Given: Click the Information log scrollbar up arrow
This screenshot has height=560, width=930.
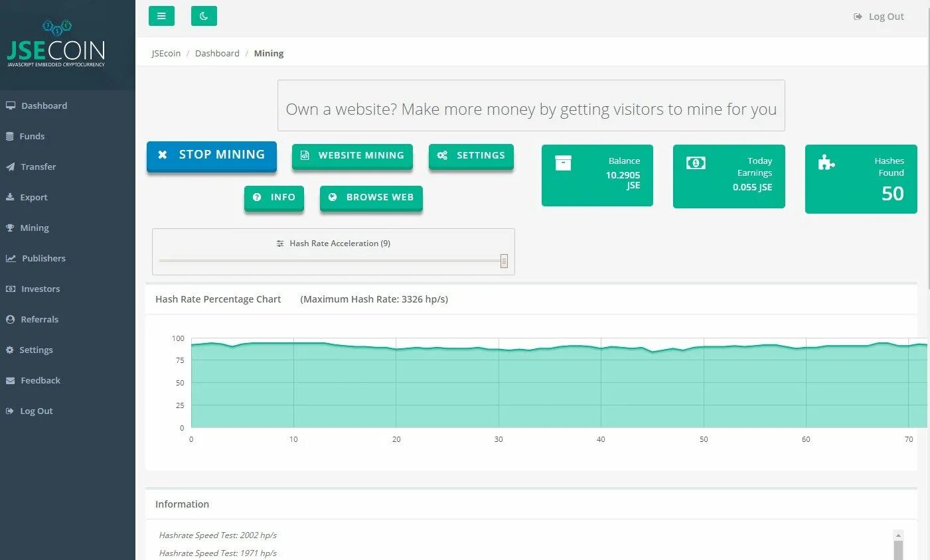Looking at the screenshot, I should coord(899,535).
